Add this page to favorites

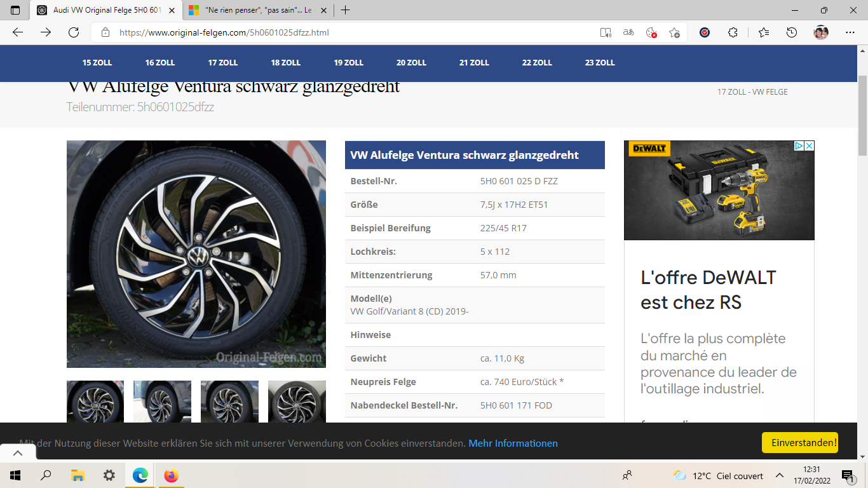click(x=674, y=32)
